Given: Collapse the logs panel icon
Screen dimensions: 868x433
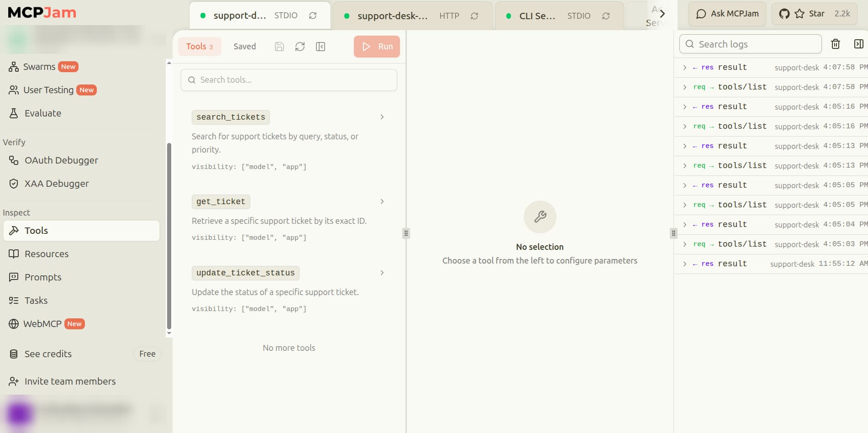Looking at the screenshot, I should (858, 44).
